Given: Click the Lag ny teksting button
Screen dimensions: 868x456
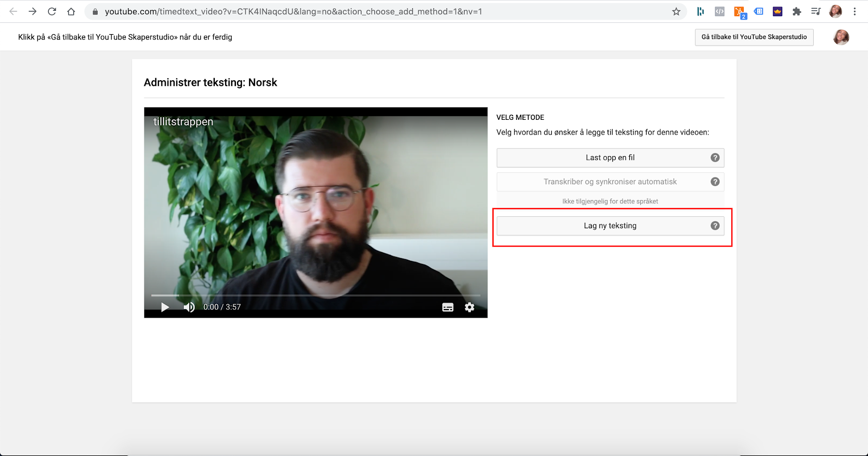Looking at the screenshot, I should 610,226.
